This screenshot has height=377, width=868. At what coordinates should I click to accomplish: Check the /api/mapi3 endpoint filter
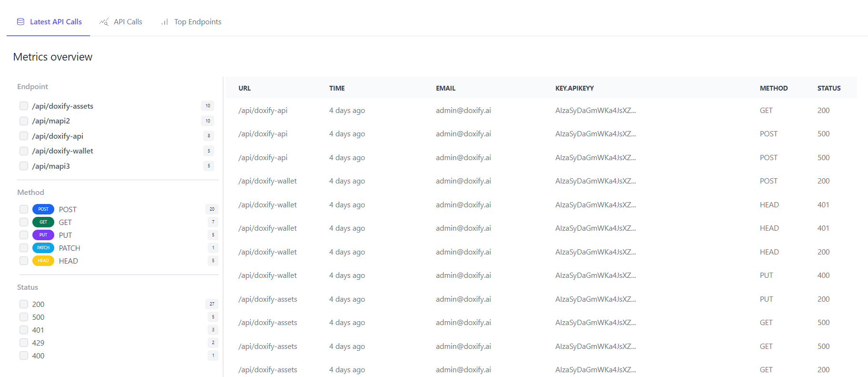pos(24,166)
